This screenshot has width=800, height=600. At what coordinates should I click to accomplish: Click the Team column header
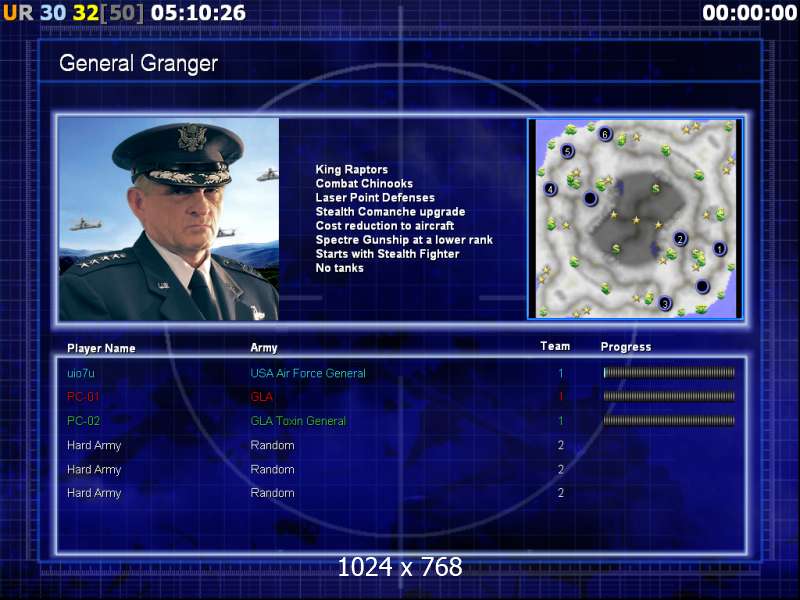[555, 346]
